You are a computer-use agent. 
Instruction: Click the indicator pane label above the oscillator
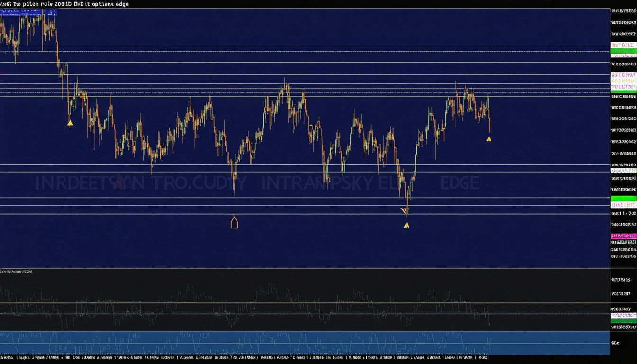[17, 272]
